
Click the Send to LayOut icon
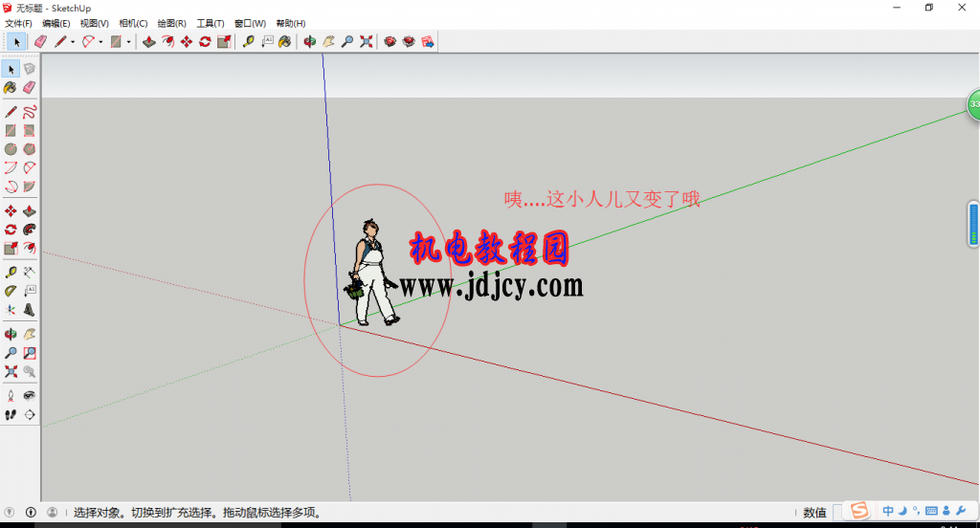(428, 42)
